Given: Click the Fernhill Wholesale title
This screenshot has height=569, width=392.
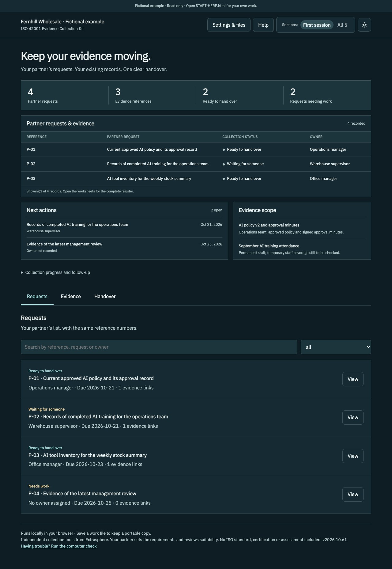Looking at the screenshot, I should [x=62, y=21].
